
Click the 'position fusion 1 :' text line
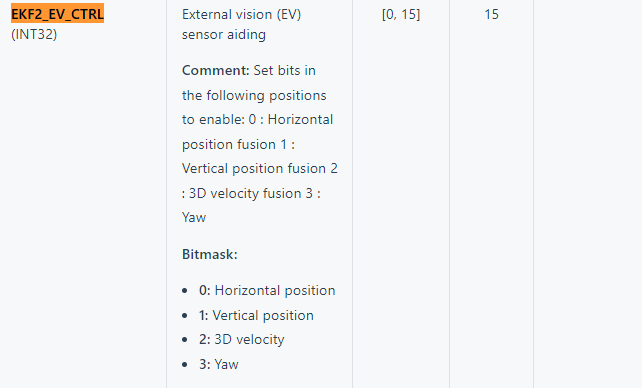coord(238,144)
